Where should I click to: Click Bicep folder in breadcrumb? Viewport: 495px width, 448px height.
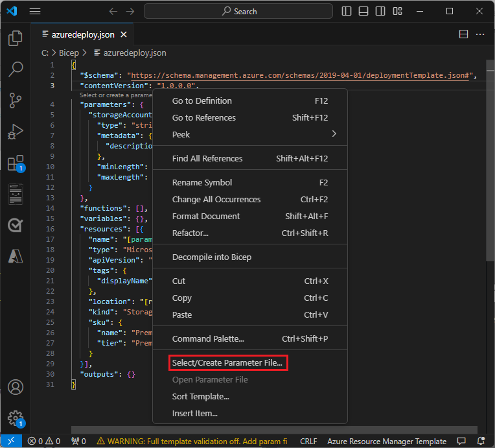point(69,53)
